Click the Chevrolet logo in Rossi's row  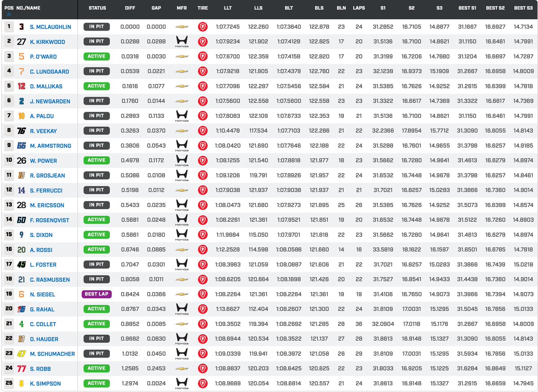tap(182, 250)
